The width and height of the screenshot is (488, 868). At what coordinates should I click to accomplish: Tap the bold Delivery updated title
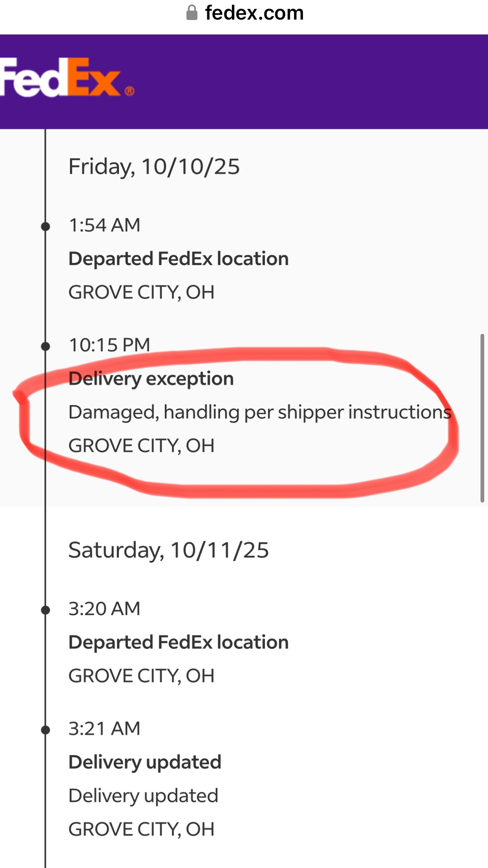145,762
